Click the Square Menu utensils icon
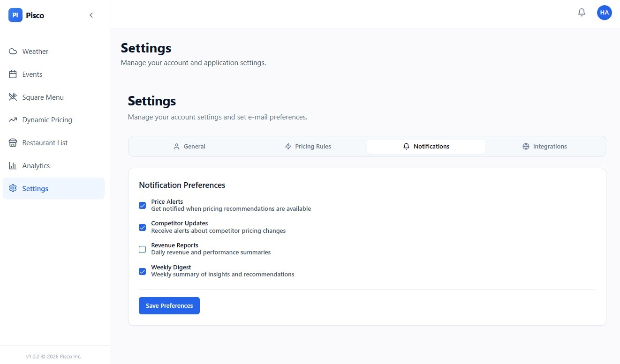 click(13, 97)
